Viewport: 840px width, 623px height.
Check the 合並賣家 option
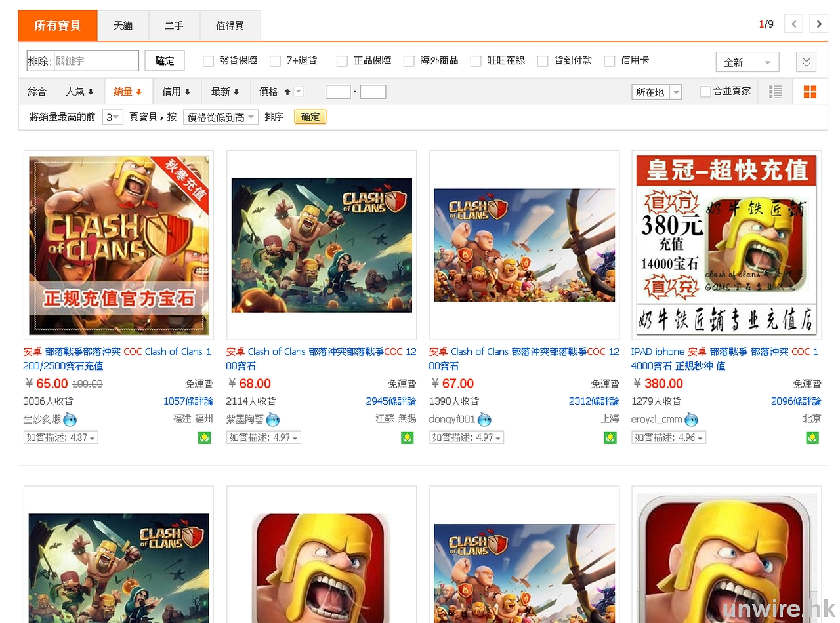click(705, 92)
